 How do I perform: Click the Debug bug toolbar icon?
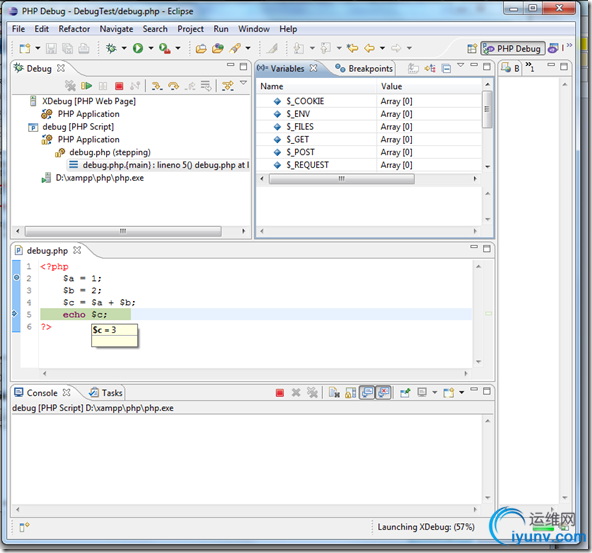click(x=111, y=48)
